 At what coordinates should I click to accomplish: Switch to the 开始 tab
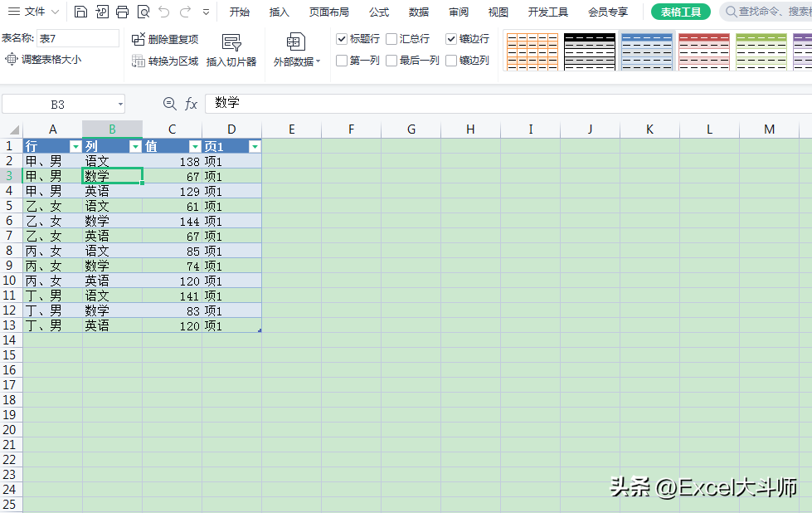pos(239,12)
